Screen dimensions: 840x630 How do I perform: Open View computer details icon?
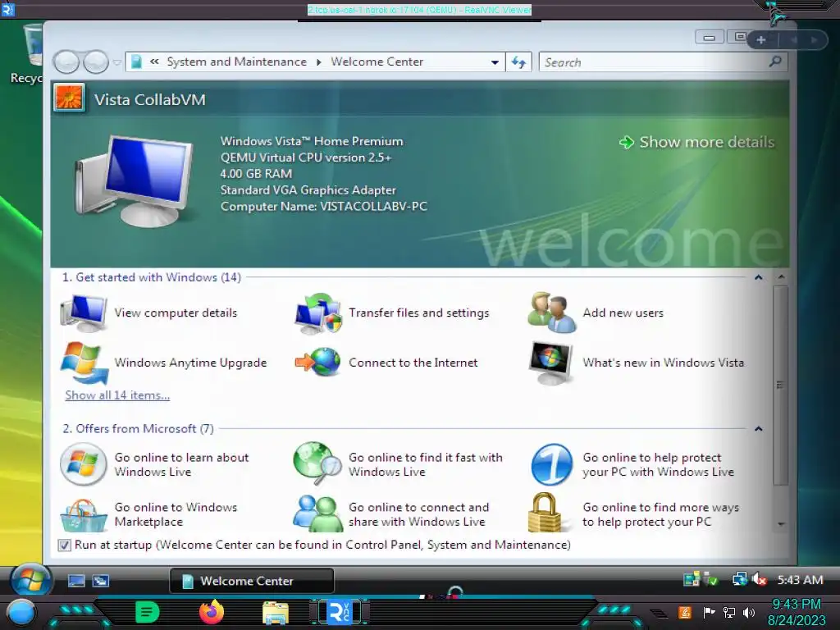84,313
